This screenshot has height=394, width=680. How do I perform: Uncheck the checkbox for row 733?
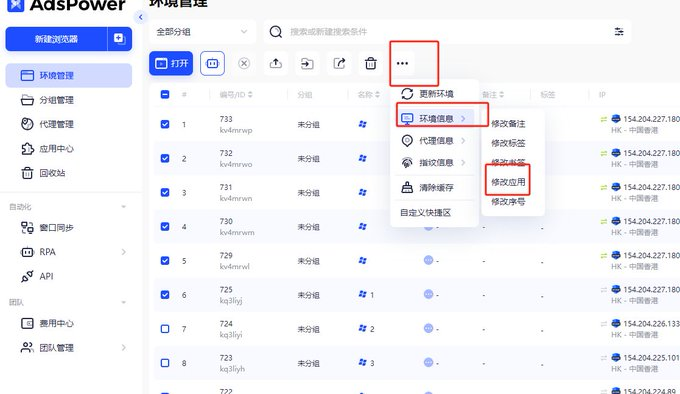click(165, 124)
